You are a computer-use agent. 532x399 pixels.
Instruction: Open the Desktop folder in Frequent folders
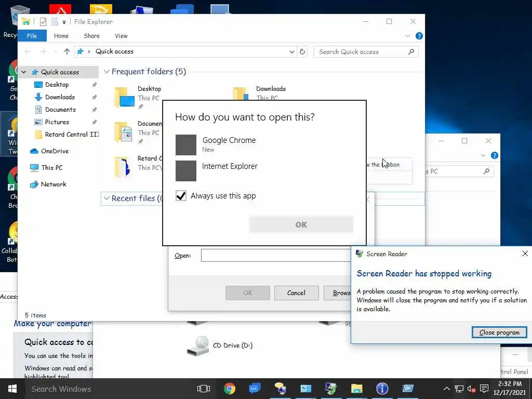click(x=138, y=97)
